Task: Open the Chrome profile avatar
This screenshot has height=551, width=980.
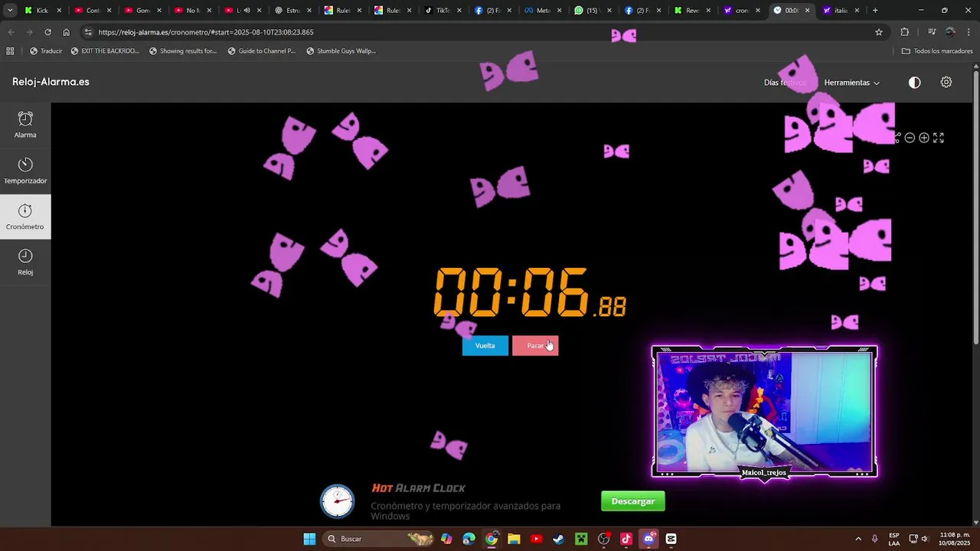Action: coord(950,32)
